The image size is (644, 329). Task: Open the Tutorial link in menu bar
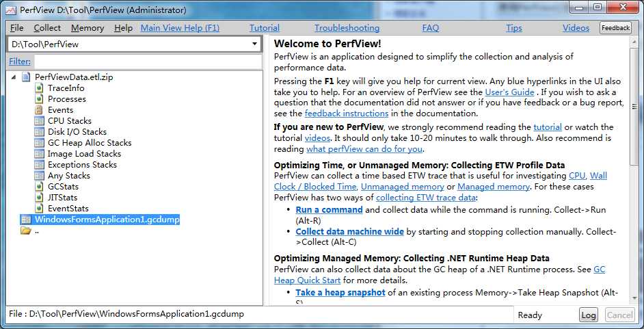(265, 28)
